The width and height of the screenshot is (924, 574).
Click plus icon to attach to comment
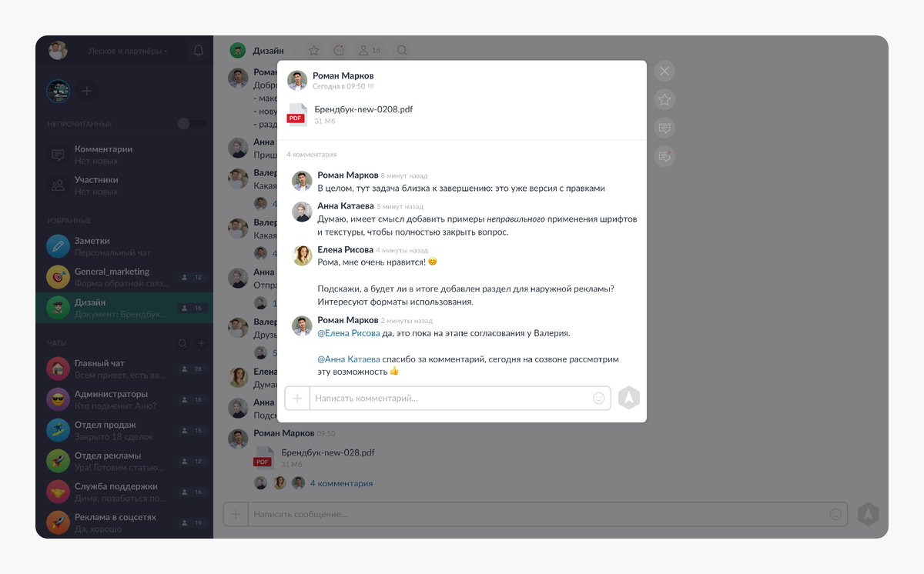point(297,399)
